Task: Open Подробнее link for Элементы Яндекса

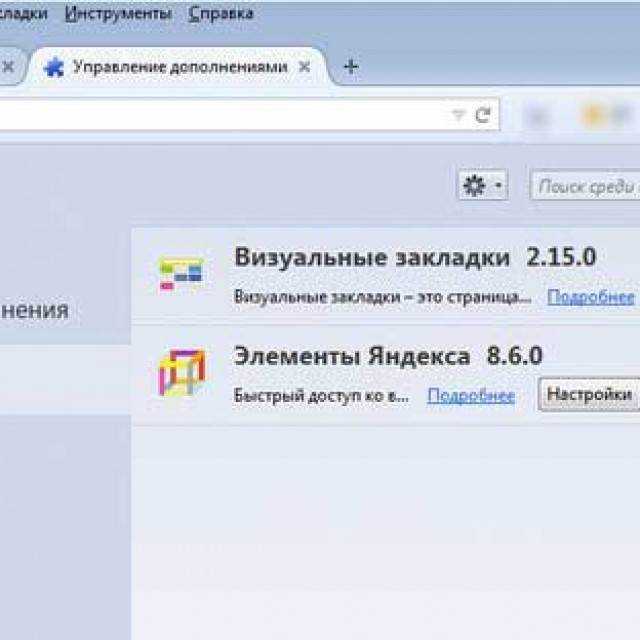Action: click(471, 395)
